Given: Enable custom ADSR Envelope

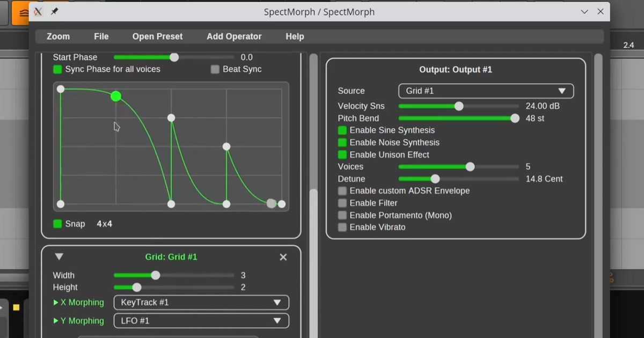Looking at the screenshot, I should pos(342,190).
